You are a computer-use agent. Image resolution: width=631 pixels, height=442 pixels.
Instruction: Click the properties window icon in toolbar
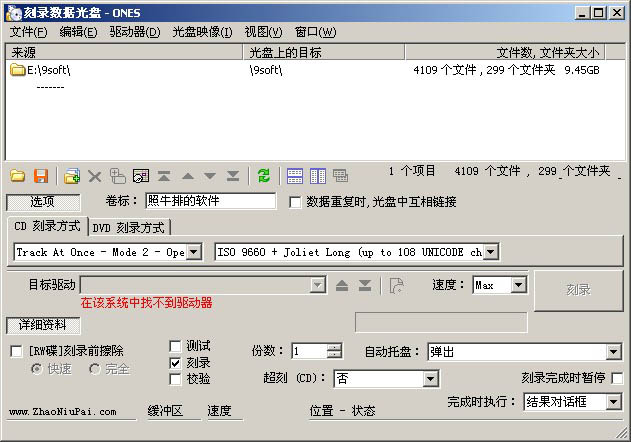(x=141, y=176)
